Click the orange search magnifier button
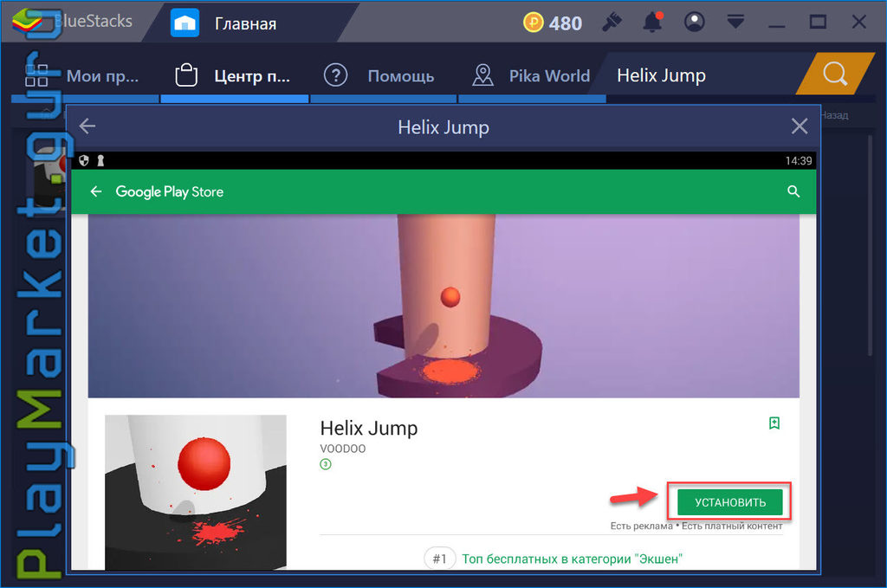This screenshot has height=588, width=887. click(835, 74)
